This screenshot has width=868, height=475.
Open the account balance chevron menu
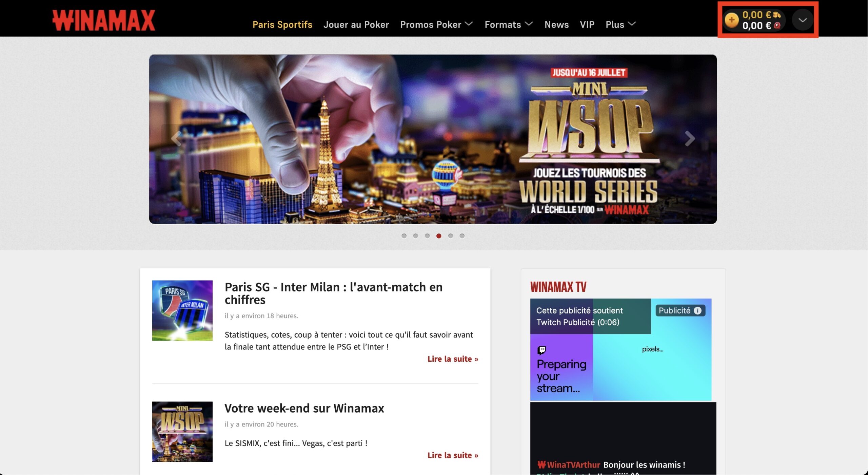pyautogui.click(x=803, y=20)
